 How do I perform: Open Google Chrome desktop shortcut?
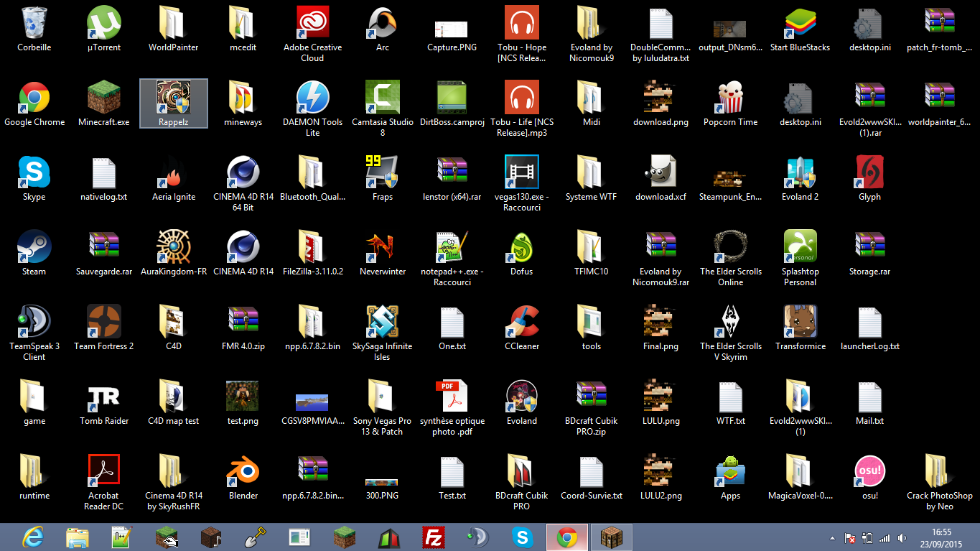(34, 103)
